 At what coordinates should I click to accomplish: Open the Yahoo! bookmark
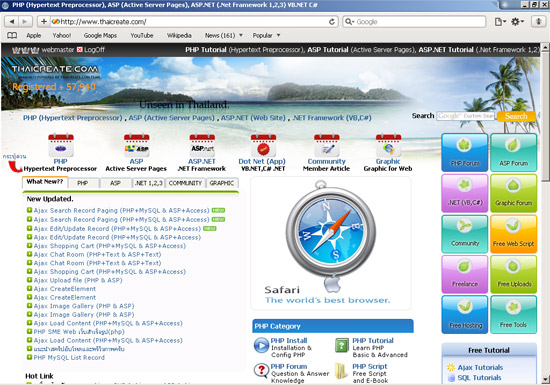(x=62, y=35)
